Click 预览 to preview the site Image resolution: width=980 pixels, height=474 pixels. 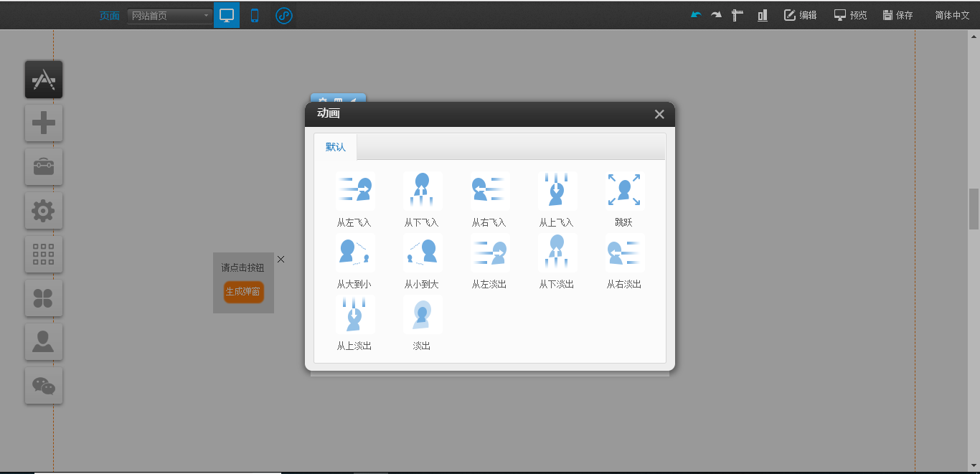(x=851, y=15)
